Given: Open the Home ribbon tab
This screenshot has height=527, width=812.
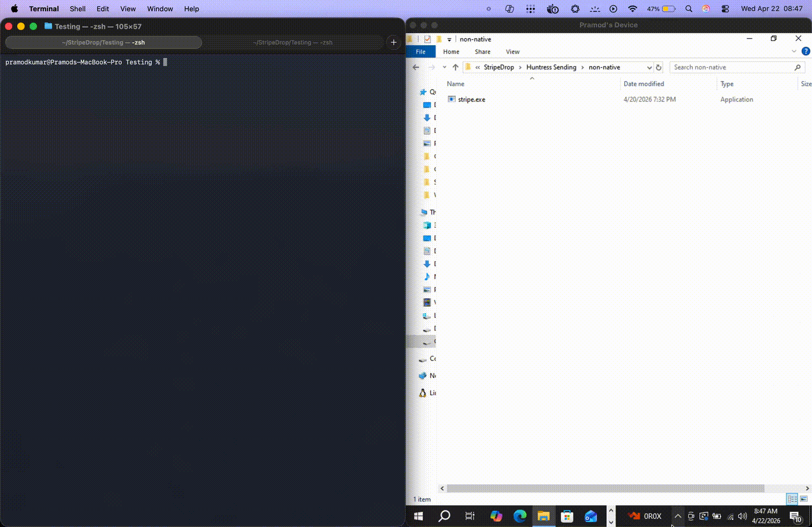Looking at the screenshot, I should click(451, 52).
